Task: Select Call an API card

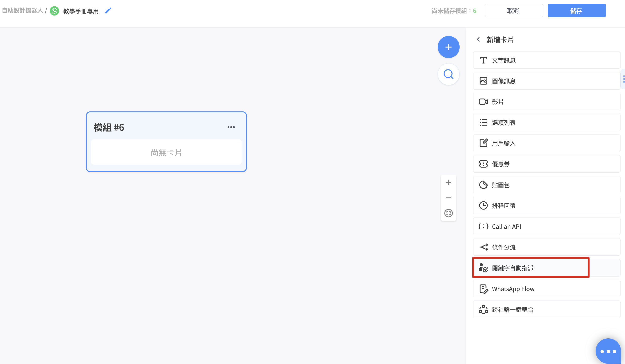Action: click(x=546, y=226)
